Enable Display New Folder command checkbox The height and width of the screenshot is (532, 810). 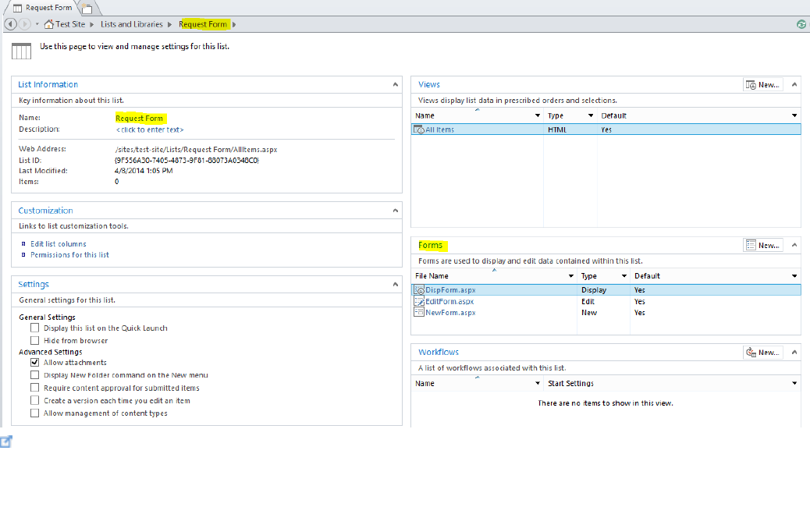click(x=34, y=375)
